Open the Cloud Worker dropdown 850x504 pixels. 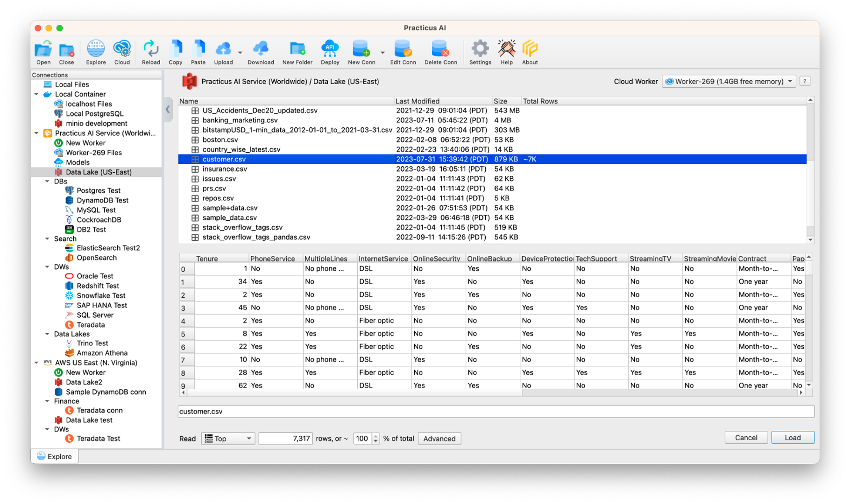pyautogui.click(x=729, y=81)
